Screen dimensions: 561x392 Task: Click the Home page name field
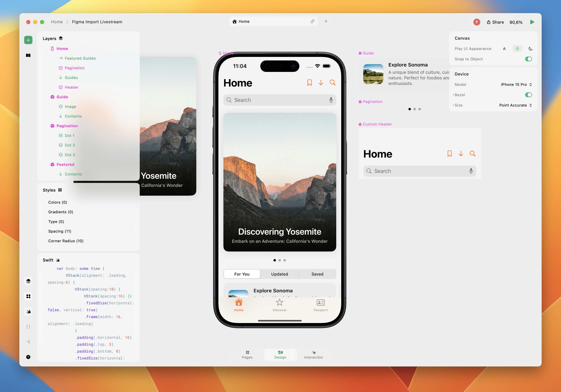(x=273, y=22)
